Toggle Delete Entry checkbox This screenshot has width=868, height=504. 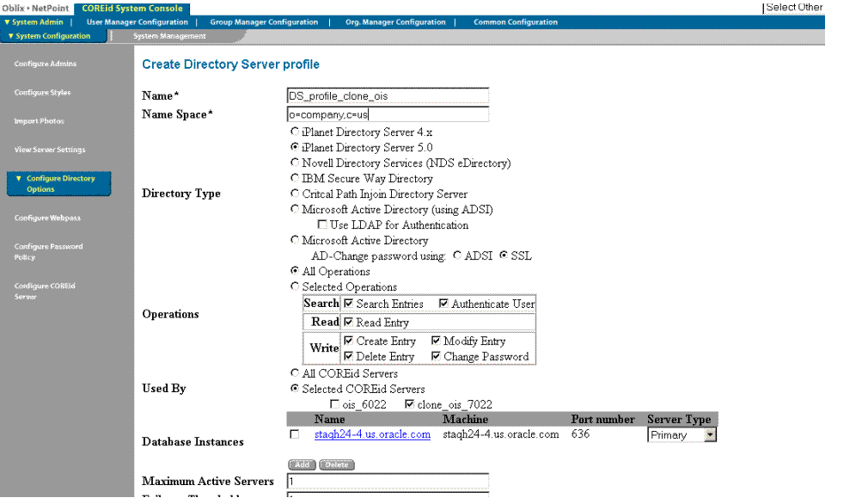[348, 356]
